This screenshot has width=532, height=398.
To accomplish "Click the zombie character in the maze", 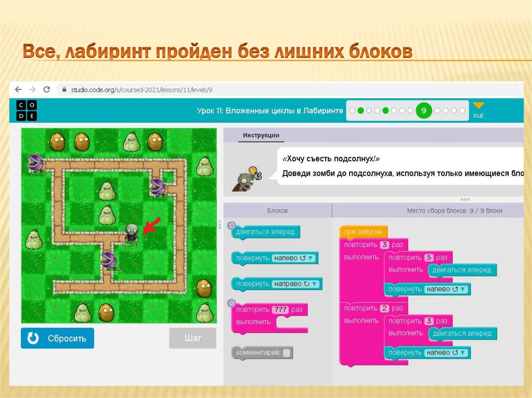I will tap(131, 235).
